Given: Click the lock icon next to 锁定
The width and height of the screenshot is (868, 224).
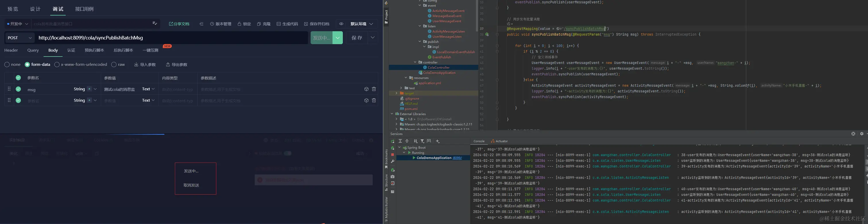Looking at the screenshot, I should (239, 24).
